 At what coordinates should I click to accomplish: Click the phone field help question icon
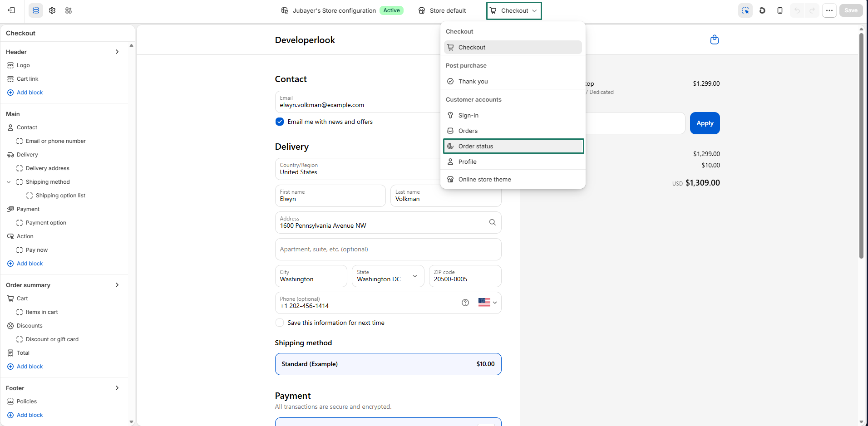click(465, 303)
